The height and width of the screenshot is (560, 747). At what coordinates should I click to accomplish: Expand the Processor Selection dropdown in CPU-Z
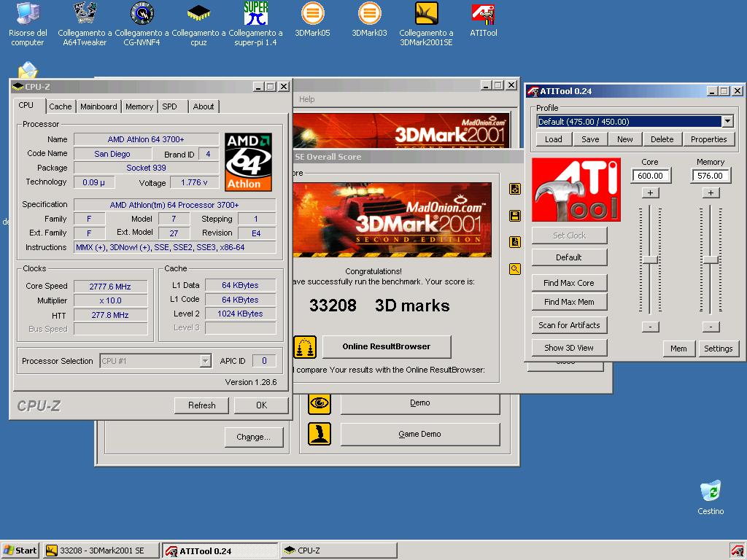pos(205,361)
